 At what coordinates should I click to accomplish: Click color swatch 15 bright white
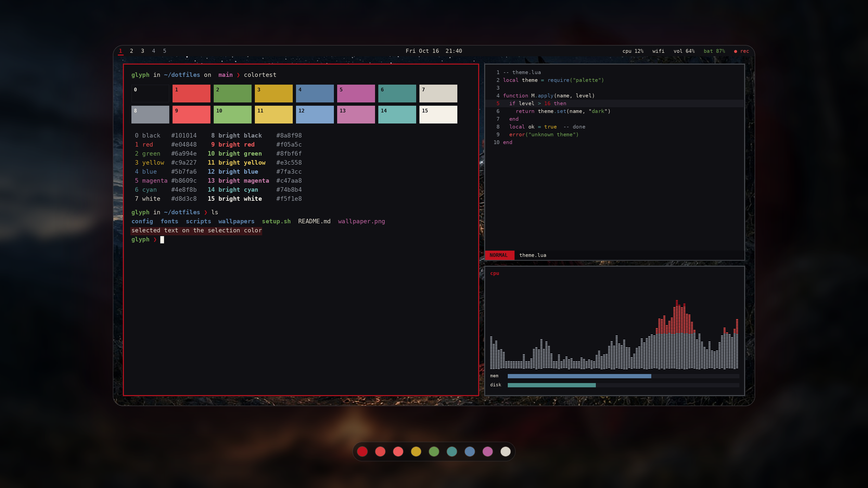pyautogui.click(x=438, y=114)
